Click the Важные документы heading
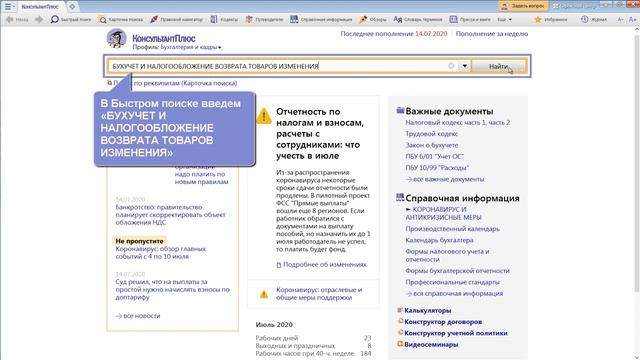This screenshot has width=640, height=360. (449, 111)
